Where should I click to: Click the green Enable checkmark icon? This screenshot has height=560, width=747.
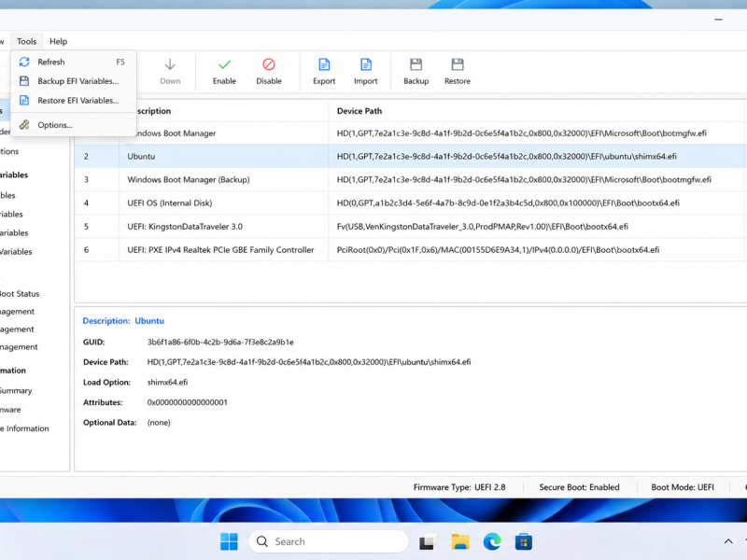click(224, 64)
